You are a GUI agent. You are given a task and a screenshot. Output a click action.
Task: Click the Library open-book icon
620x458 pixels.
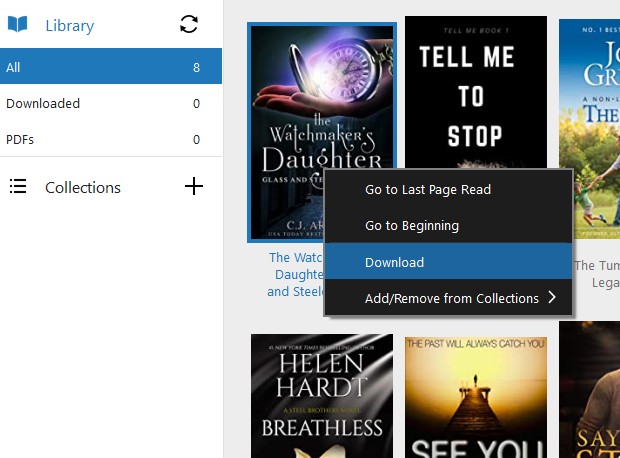pos(18,24)
